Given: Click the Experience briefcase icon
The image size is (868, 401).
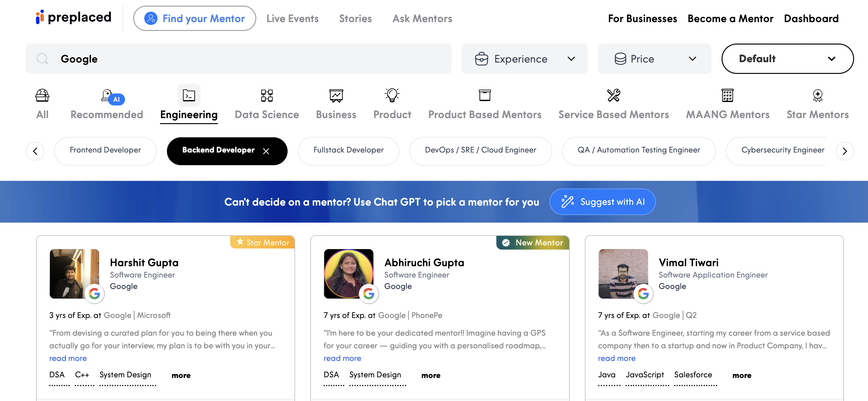Looking at the screenshot, I should point(482,59).
